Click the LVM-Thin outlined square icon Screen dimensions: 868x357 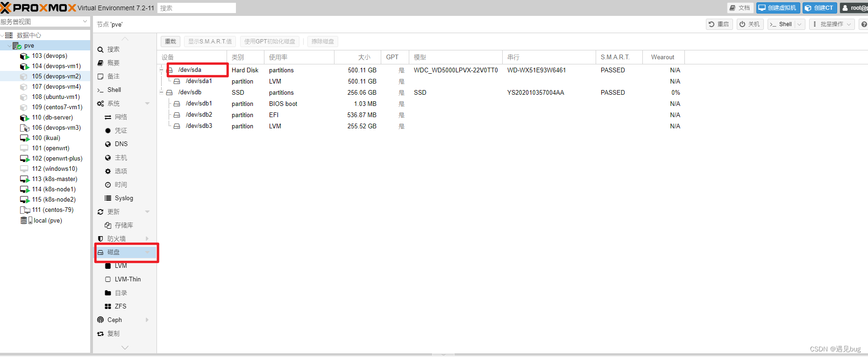pyautogui.click(x=108, y=280)
